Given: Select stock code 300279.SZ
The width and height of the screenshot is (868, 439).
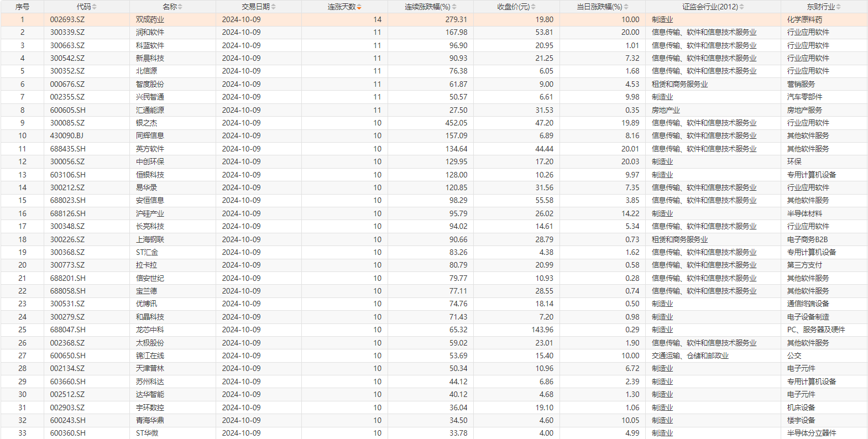Looking at the screenshot, I should tap(67, 317).
